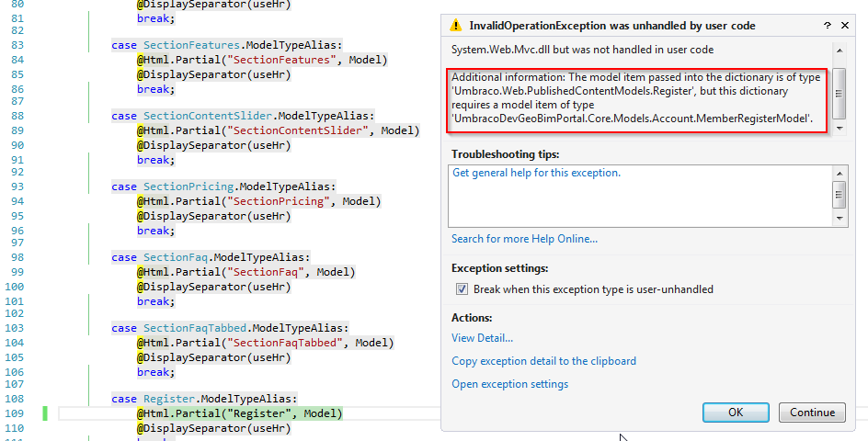Screen dimensions: 868x441
Task: Click green change marker beside line 109
Action: coord(45,413)
